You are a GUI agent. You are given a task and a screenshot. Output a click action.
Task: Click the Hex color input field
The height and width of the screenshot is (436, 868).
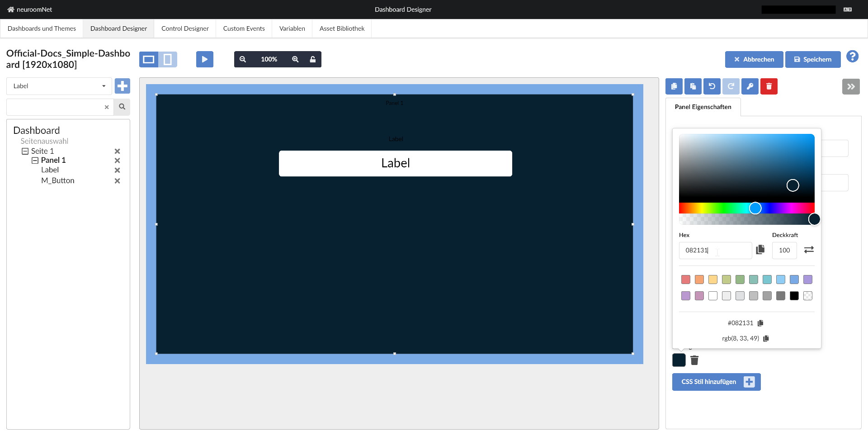[715, 250]
